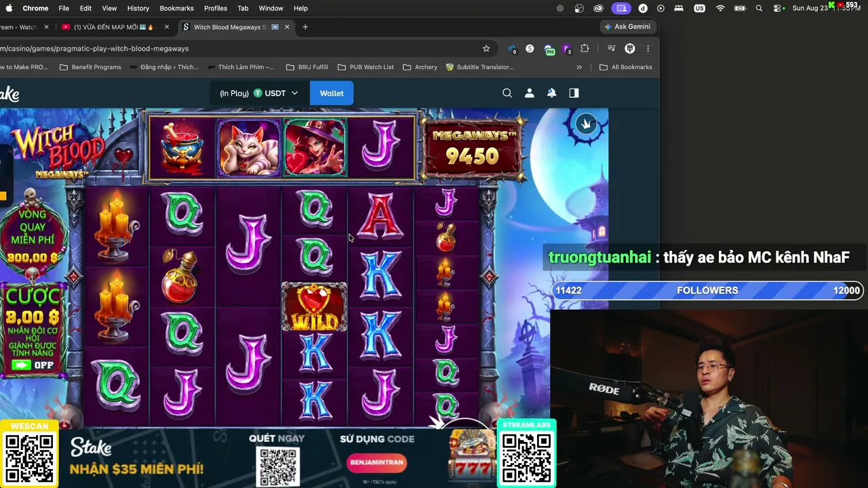
Task: Open the Stake user profile icon
Action: [530, 93]
